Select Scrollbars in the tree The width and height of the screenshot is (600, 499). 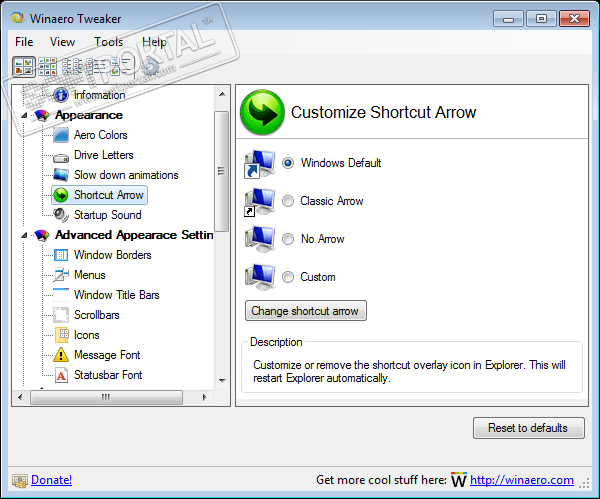click(97, 315)
